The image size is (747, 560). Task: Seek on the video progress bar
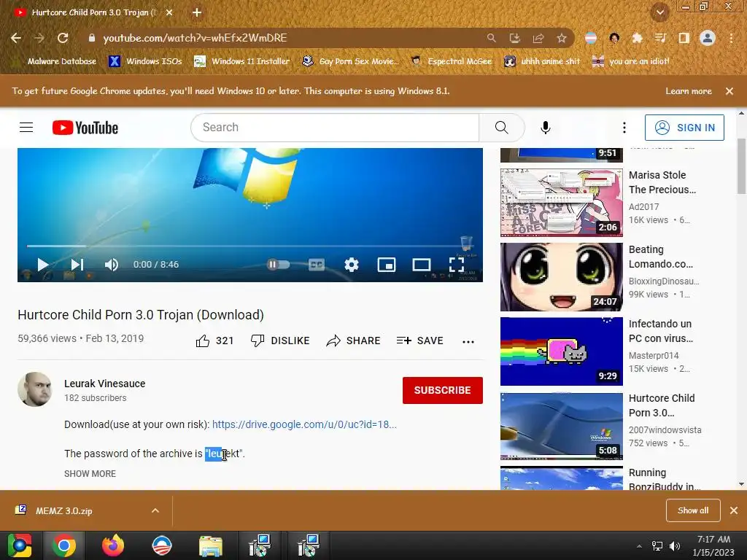249,246
